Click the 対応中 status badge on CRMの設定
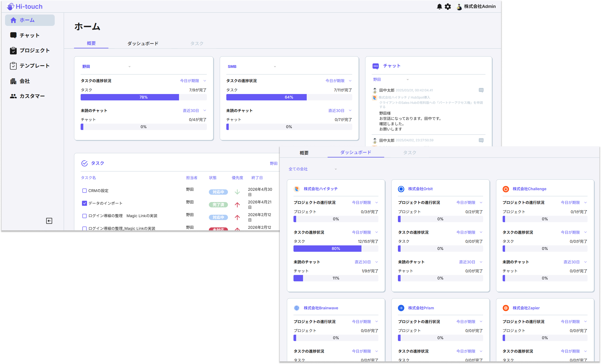601x364 pixels. point(218,192)
